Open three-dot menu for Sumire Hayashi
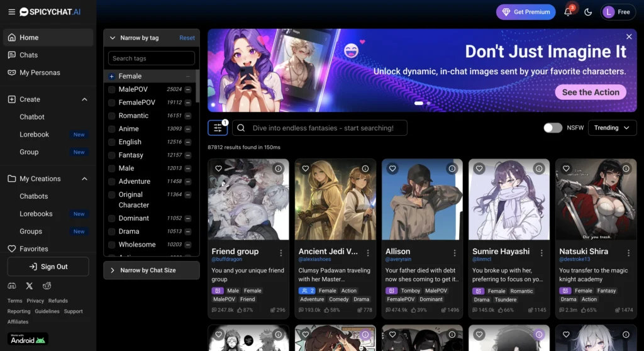This screenshot has height=351, width=644. pyautogui.click(x=541, y=252)
